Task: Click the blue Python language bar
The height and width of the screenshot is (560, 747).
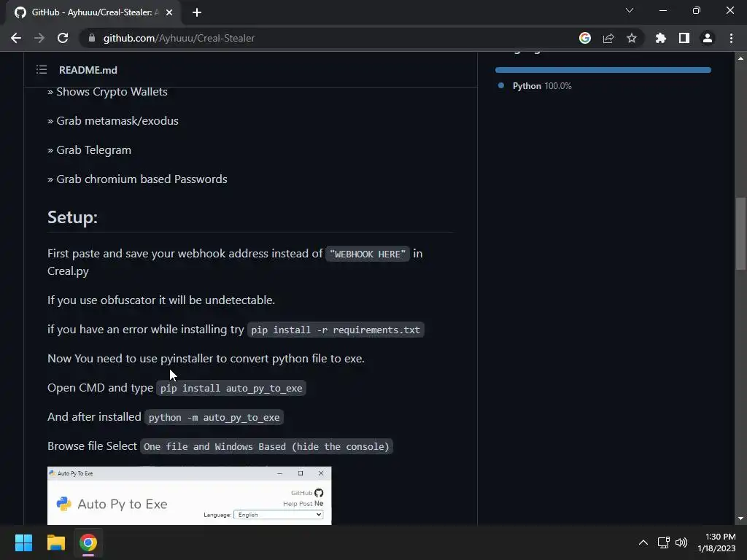Action: 603,70
